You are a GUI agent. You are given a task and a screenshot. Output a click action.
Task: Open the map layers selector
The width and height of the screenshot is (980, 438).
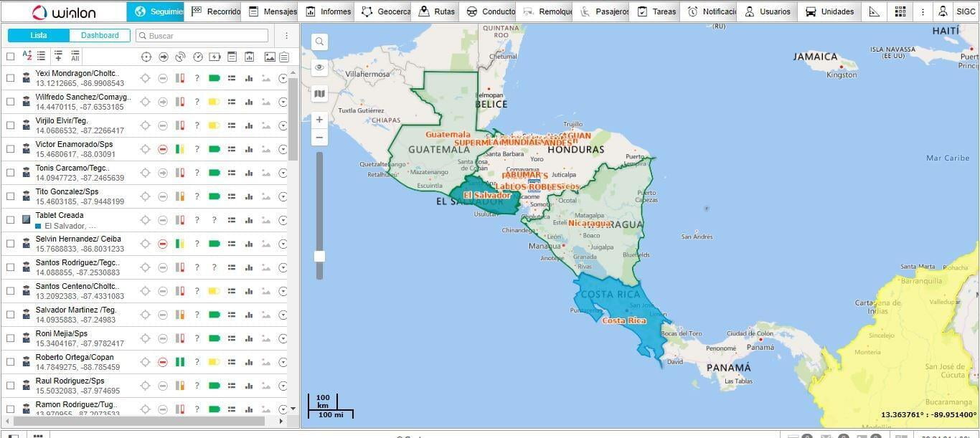click(319, 93)
